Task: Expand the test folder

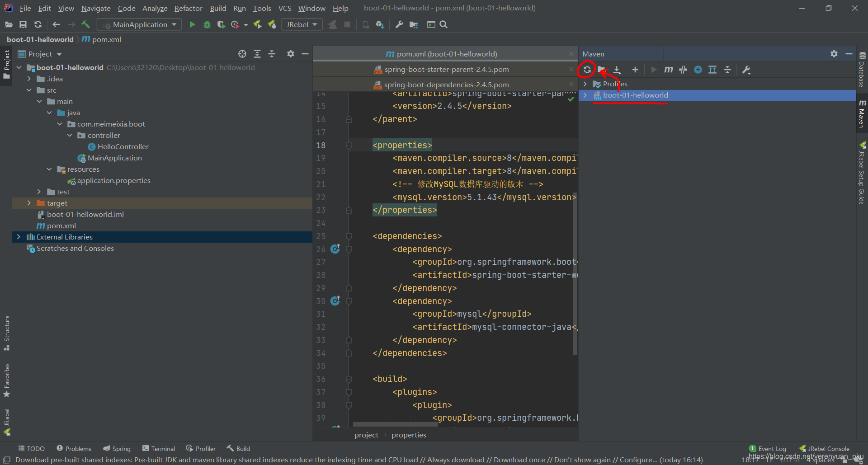Action: point(39,192)
